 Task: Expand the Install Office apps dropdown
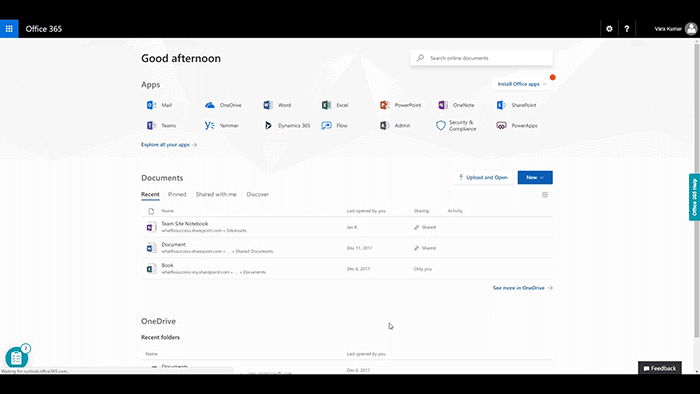(522, 84)
